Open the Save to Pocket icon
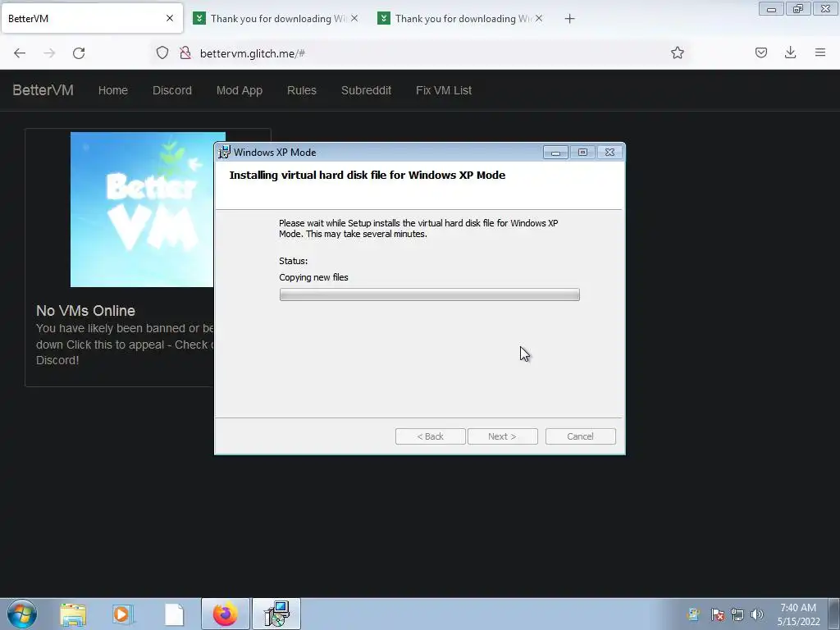The image size is (840, 630). [760, 52]
